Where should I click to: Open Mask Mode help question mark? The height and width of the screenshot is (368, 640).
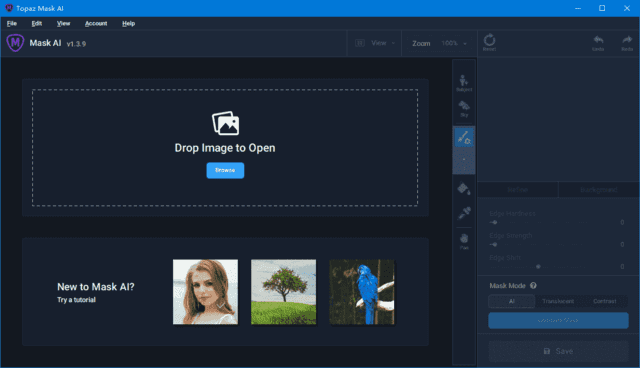click(533, 286)
